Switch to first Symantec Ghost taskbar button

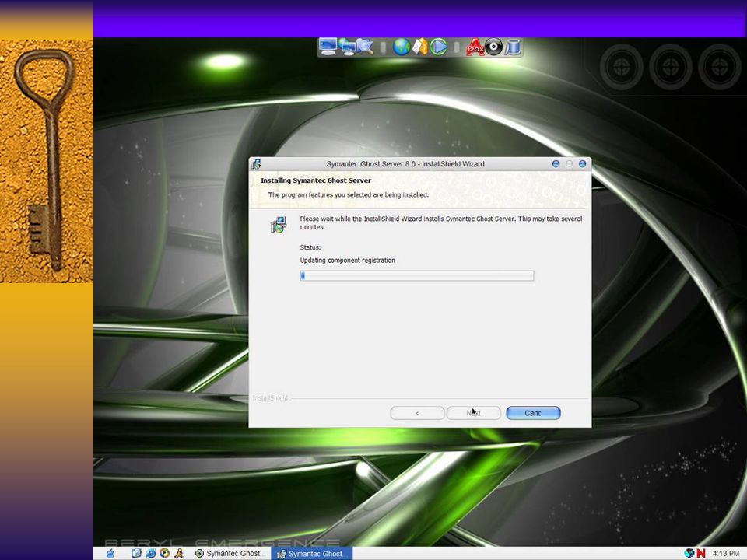pos(230,553)
